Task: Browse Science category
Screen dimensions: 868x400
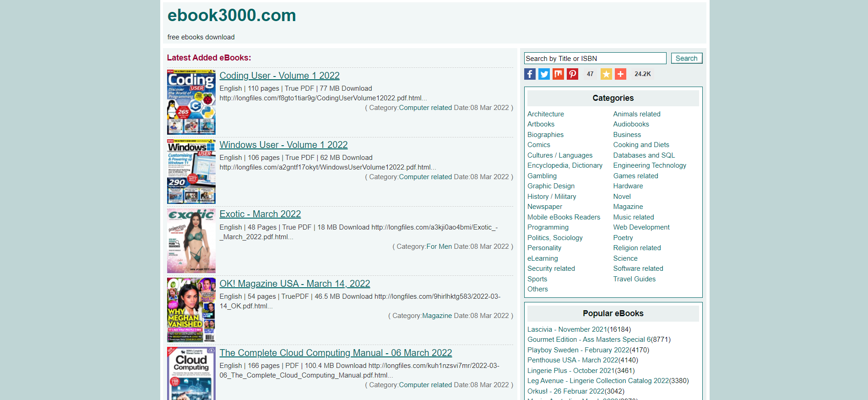Action: [x=625, y=258]
